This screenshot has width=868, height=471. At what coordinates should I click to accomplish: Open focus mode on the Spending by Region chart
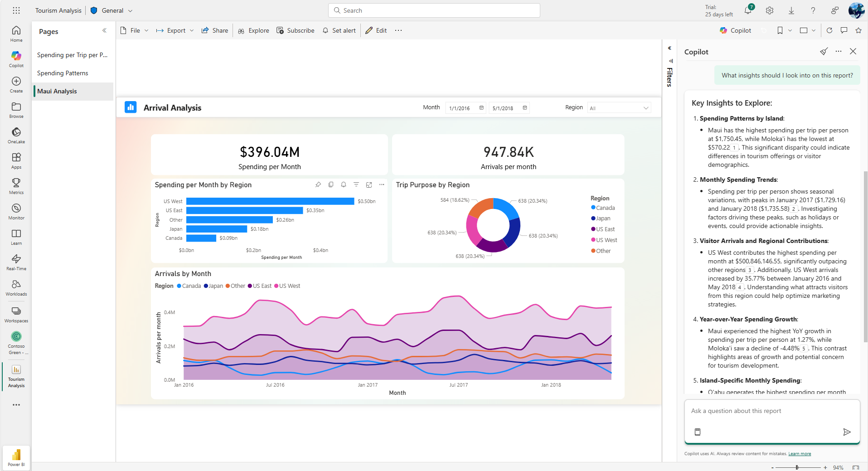(x=369, y=185)
